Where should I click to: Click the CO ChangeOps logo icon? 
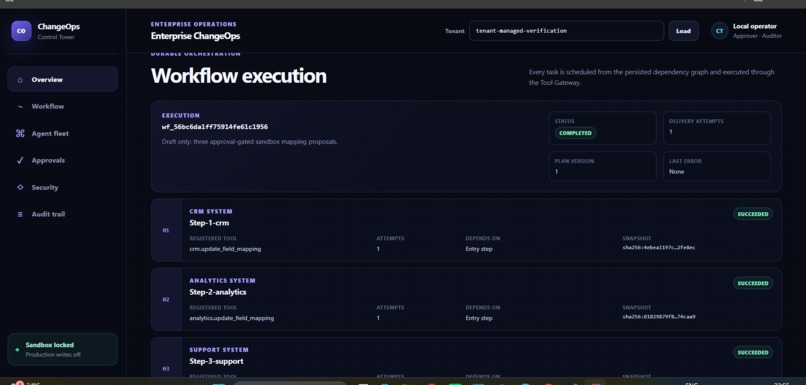tap(21, 31)
